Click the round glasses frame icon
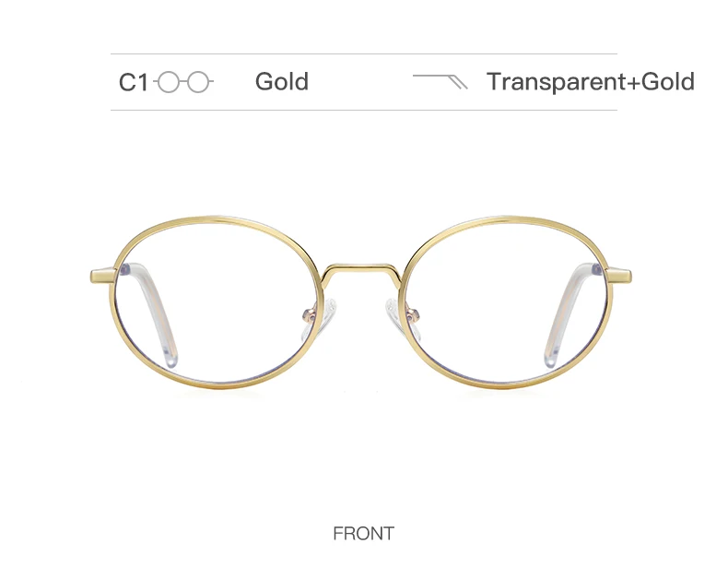This screenshot has height=579, width=728. (183, 82)
